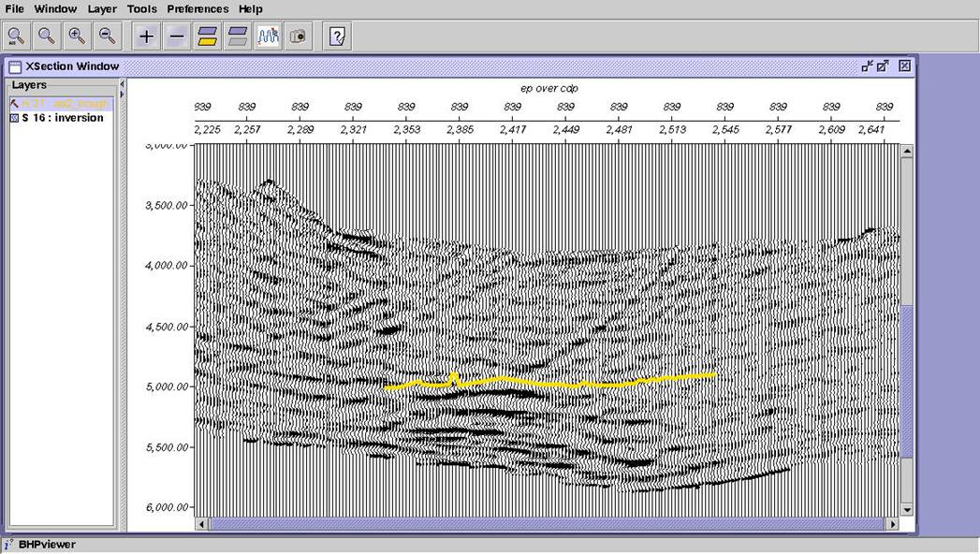Toggle the wiggle trace picking tool
Screen dimensions: 980x554
point(269,36)
